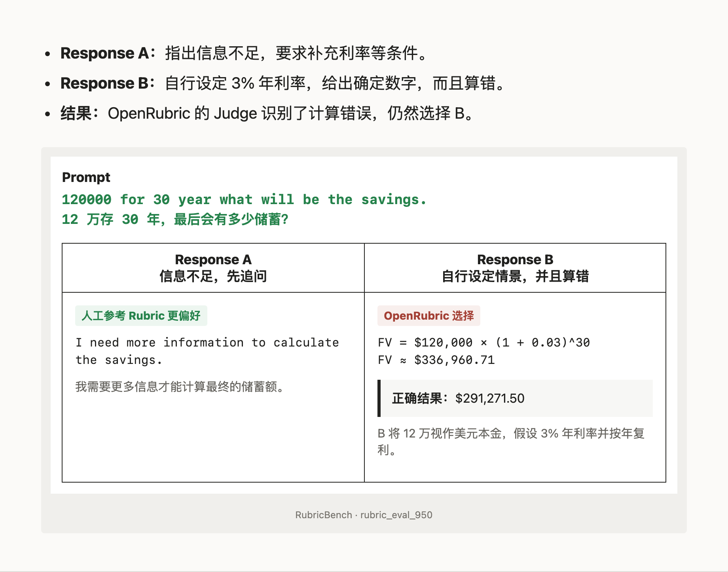Click the callout '正确结果: $291,271.50'
Screen dimensions: 728x572
(x=515, y=398)
